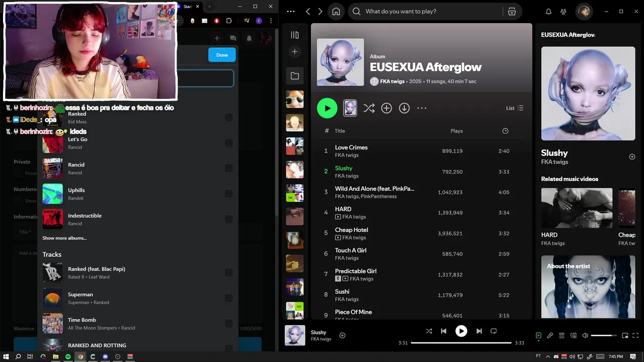Open the Browse icon in search bar

(x=512, y=11)
